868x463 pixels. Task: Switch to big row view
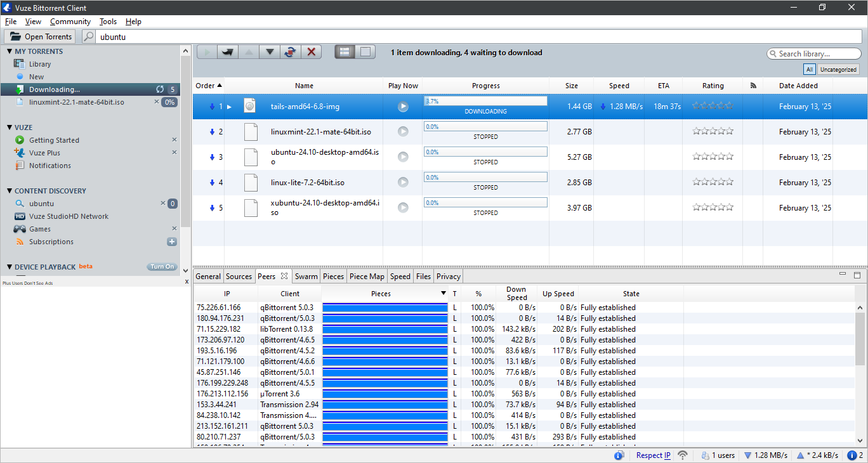click(345, 52)
